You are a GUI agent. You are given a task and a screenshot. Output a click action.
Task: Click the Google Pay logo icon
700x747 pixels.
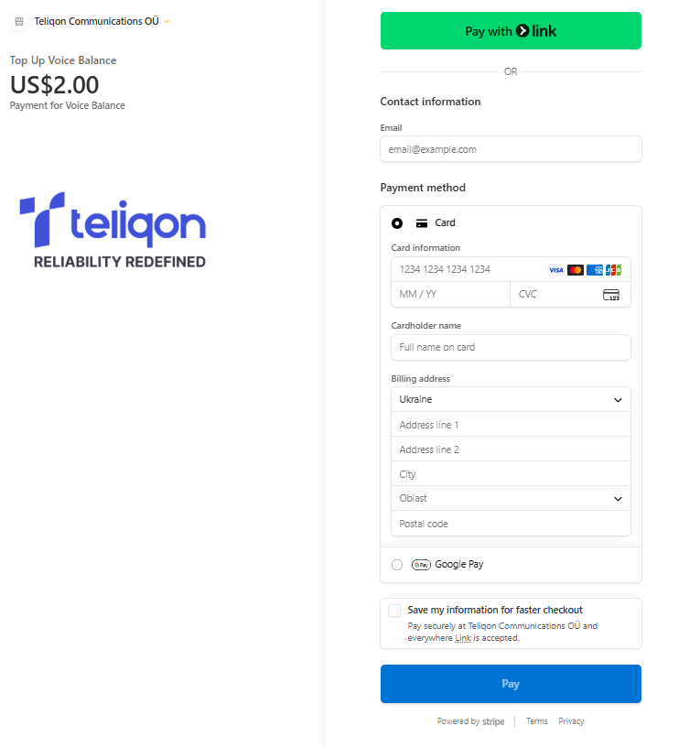pos(421,565)
